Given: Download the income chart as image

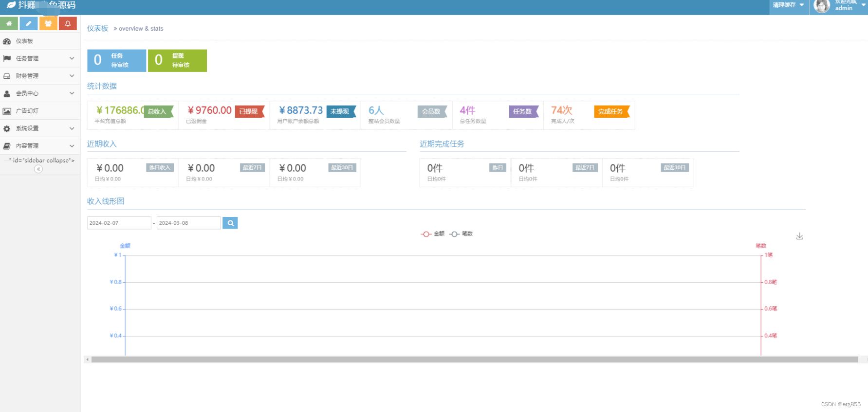Looking at the screenshot, I should pyautogui.click(x=799, y=236).
